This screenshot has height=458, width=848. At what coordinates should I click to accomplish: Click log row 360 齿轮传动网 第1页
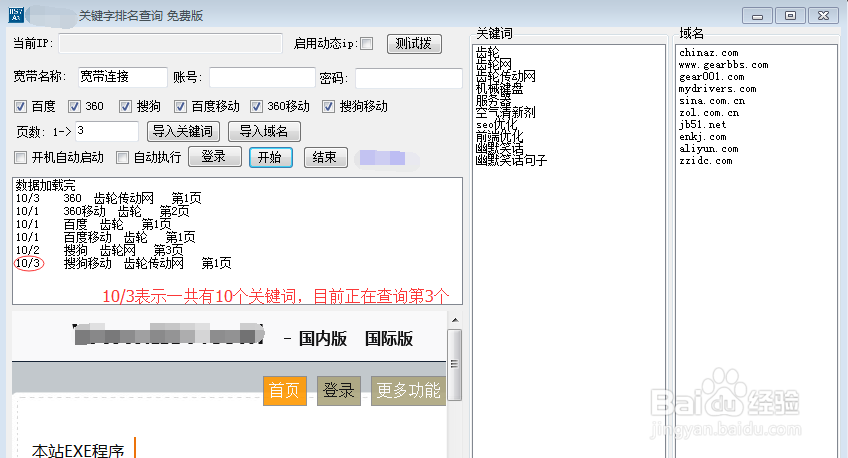(109, 198)
